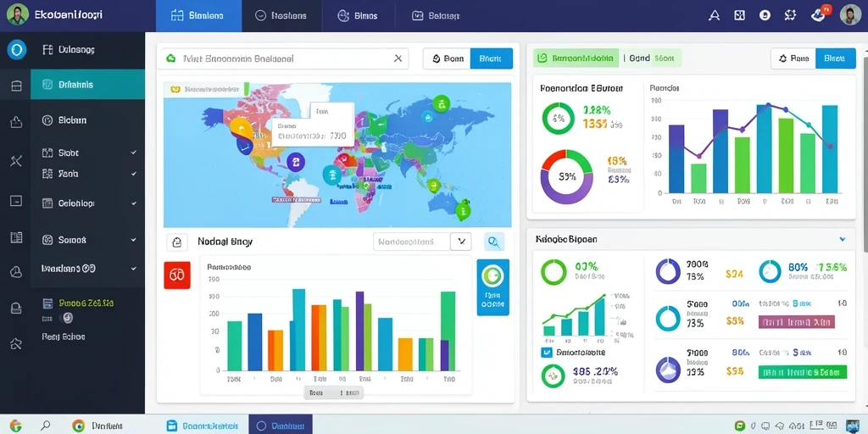Select the green map marker over Russia
868x434 pixels.
[x=441, y=103]
